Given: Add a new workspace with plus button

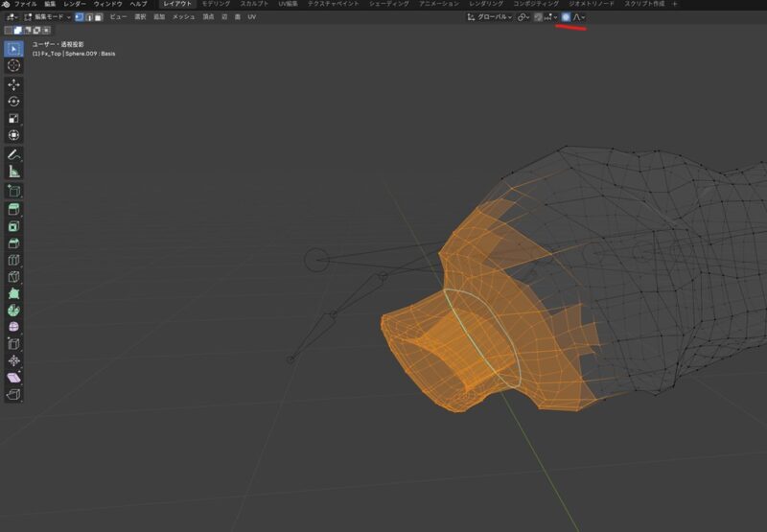Looking at the screenshot, I should tap(674, 5).
